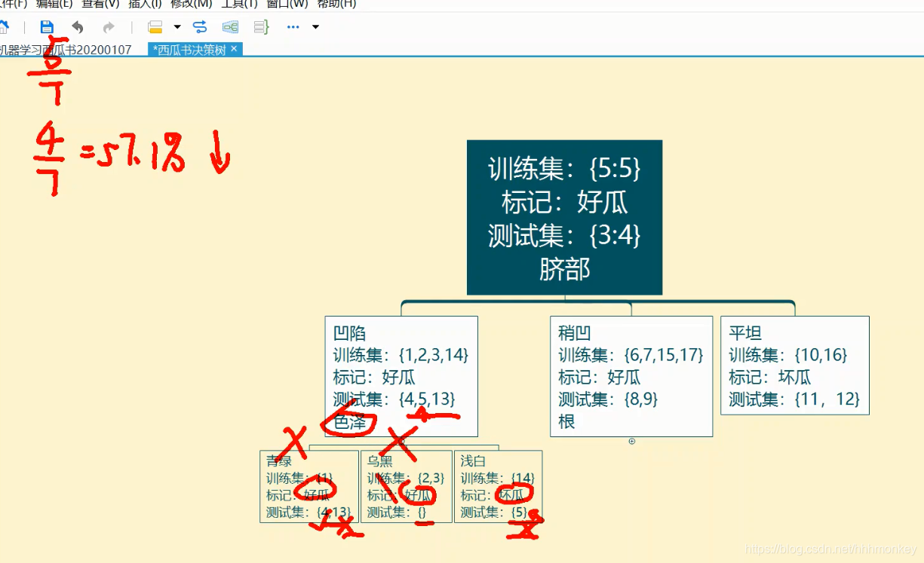This screenshot has height=563, width=924.
Task: Expand the 稍凹 branch via its plus control
Action: [x=631, y=442]
